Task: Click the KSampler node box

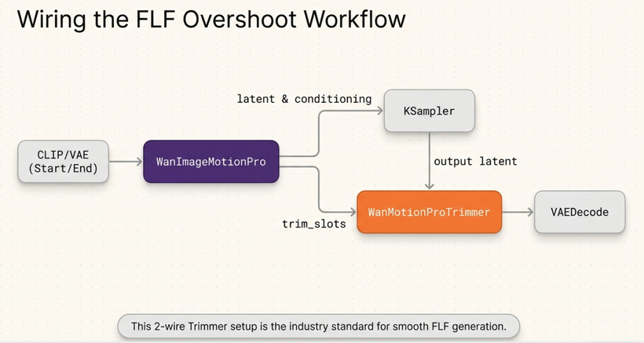Action: (x=429, y=111)
